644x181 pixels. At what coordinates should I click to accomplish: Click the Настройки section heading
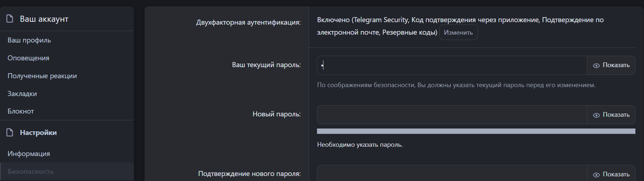tap(38, 133)
